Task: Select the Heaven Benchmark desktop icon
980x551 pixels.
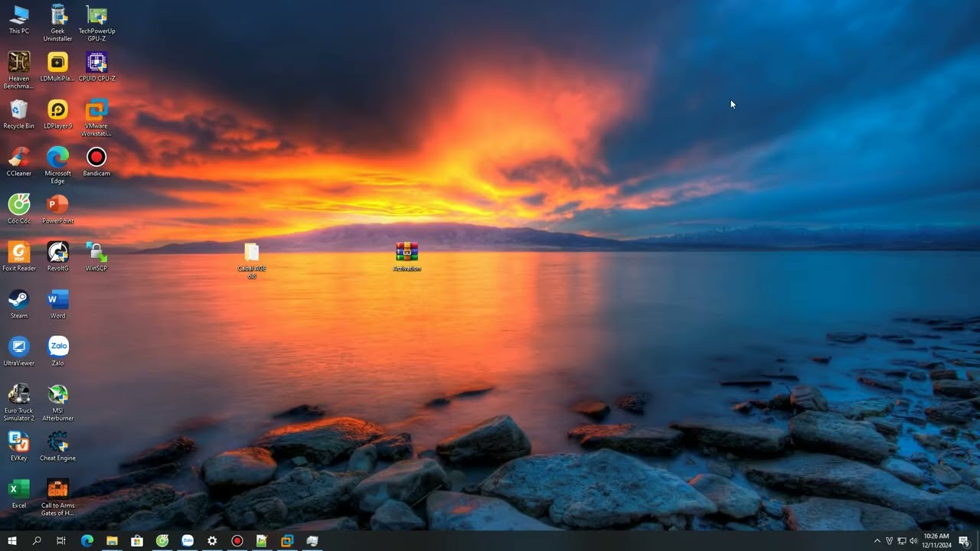Action: [x=19, y=70]
